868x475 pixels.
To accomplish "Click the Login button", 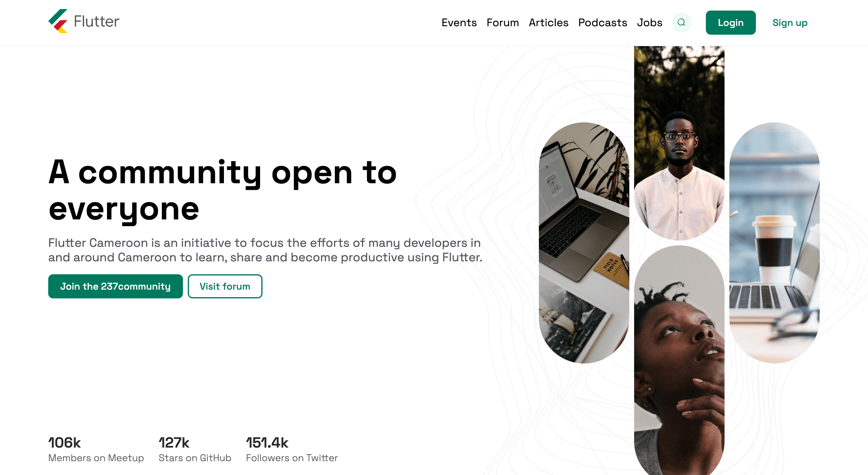I will (731, 23).
